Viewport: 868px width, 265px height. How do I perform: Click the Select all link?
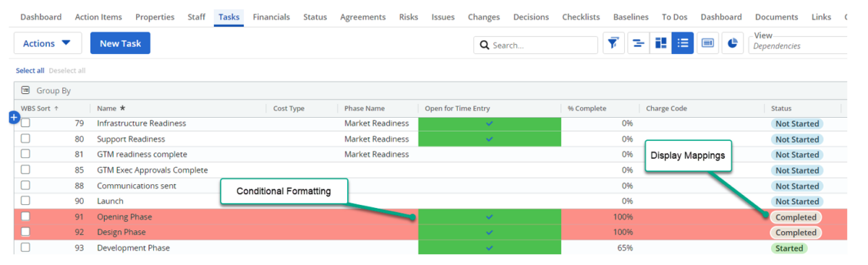[30, 71]
